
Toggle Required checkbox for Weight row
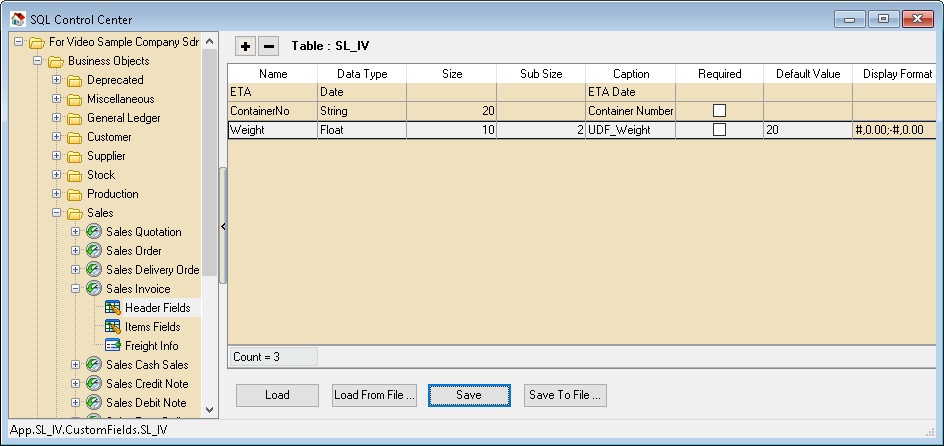(x=719, y=130)
